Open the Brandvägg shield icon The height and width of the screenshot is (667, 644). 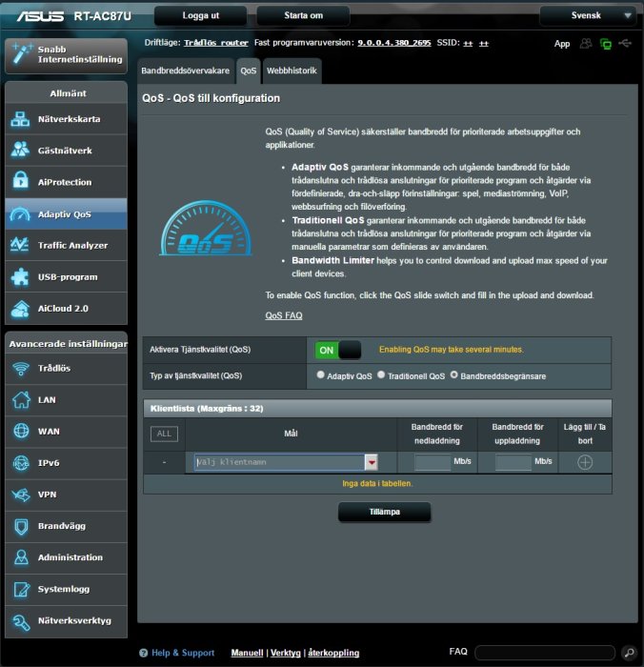coord(21,526)
